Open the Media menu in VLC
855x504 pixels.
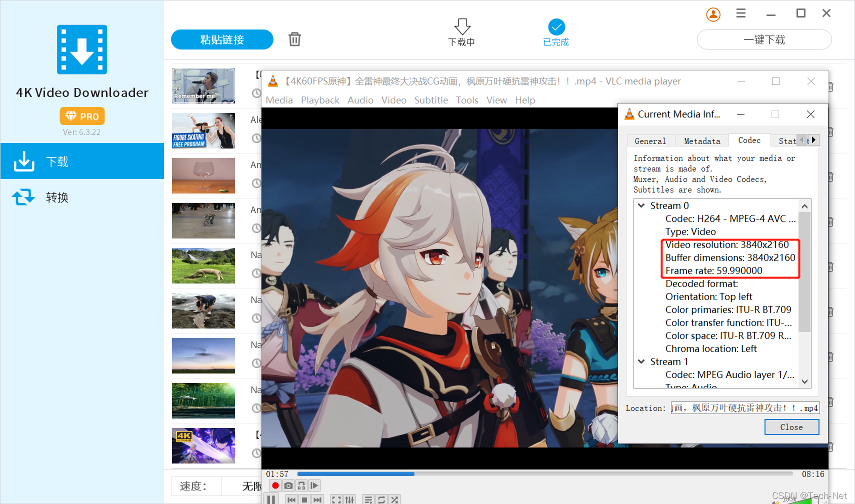[x=279, y=100]
